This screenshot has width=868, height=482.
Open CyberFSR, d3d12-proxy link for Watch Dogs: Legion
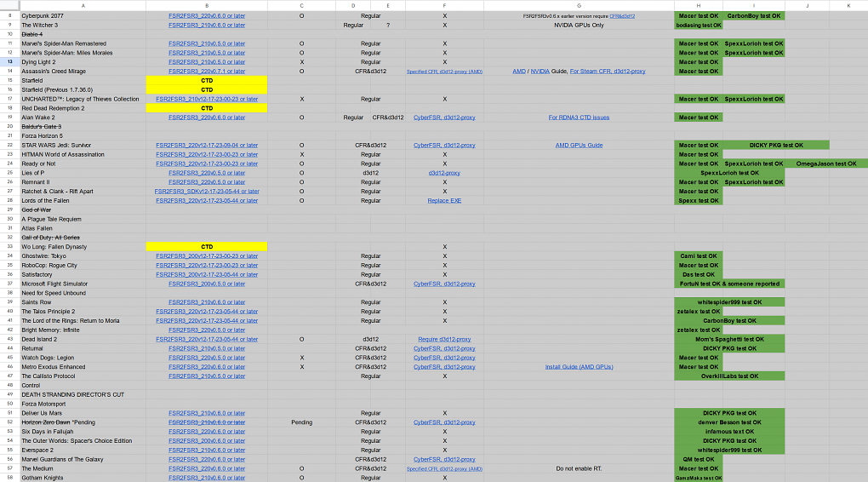click(x=444, y=358)
